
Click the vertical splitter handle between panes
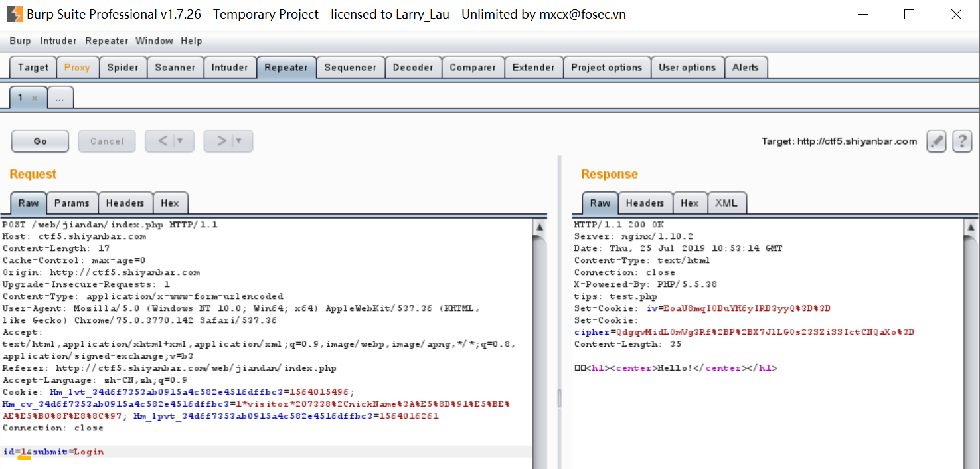[559, 397]
